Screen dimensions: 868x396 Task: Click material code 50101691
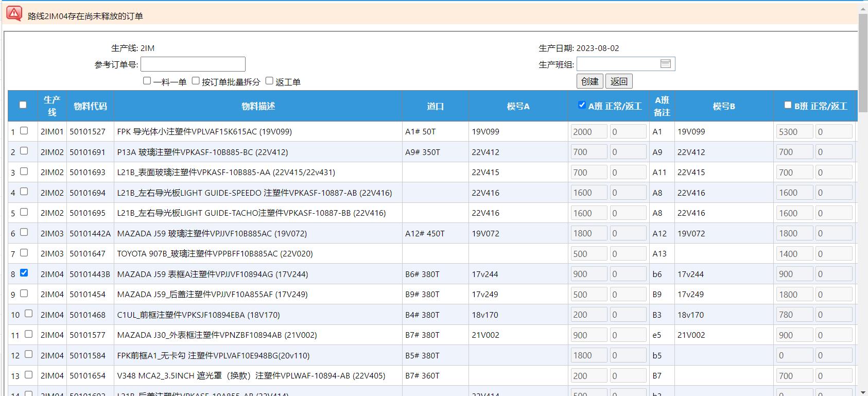pyautogui.click(x=88, y=152)
